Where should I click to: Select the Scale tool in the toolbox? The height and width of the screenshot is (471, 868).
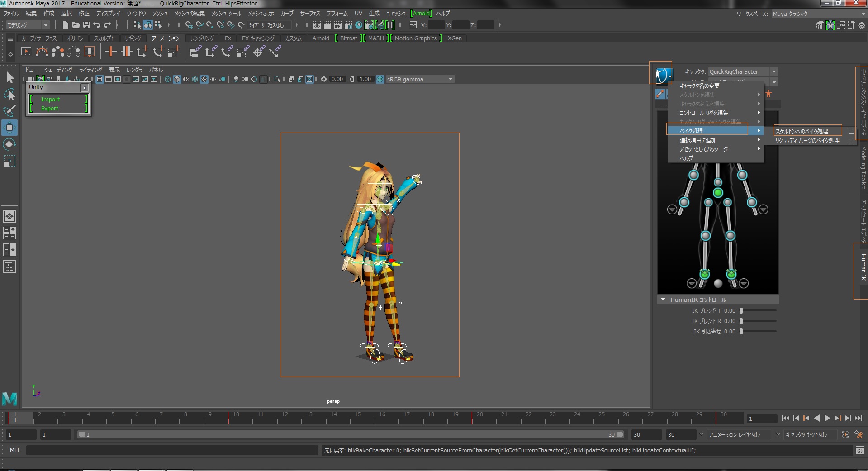pos(9,161)
